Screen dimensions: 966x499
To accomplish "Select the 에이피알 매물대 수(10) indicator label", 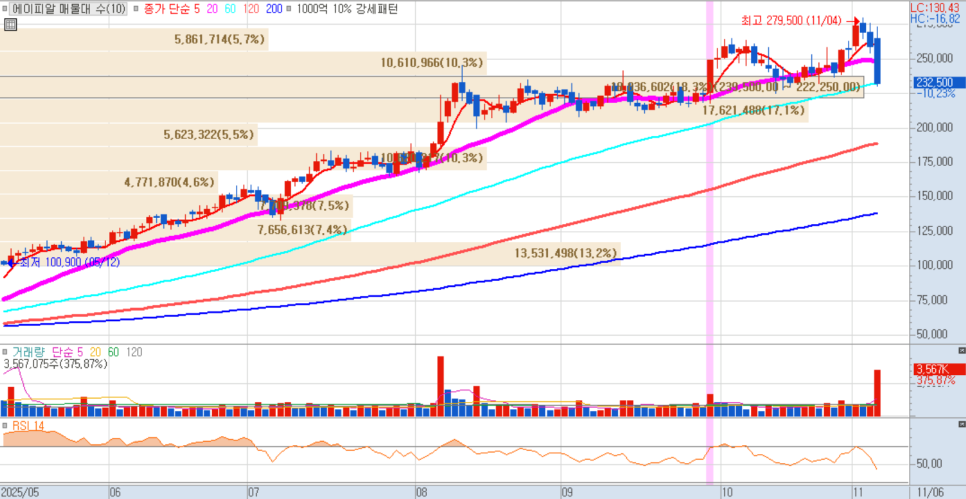I will [70, 9].
